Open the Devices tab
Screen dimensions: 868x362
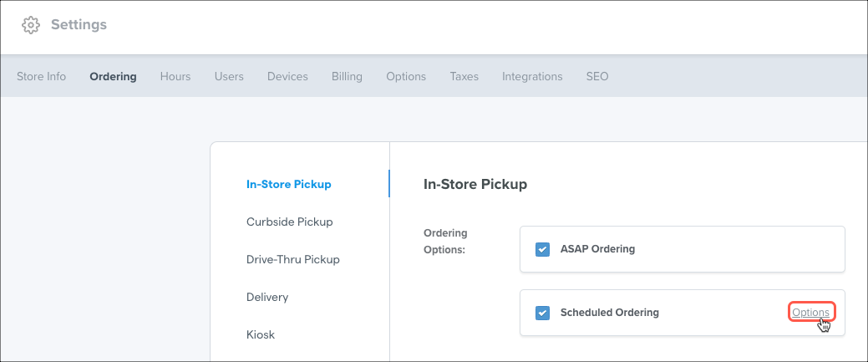[287, 77]
